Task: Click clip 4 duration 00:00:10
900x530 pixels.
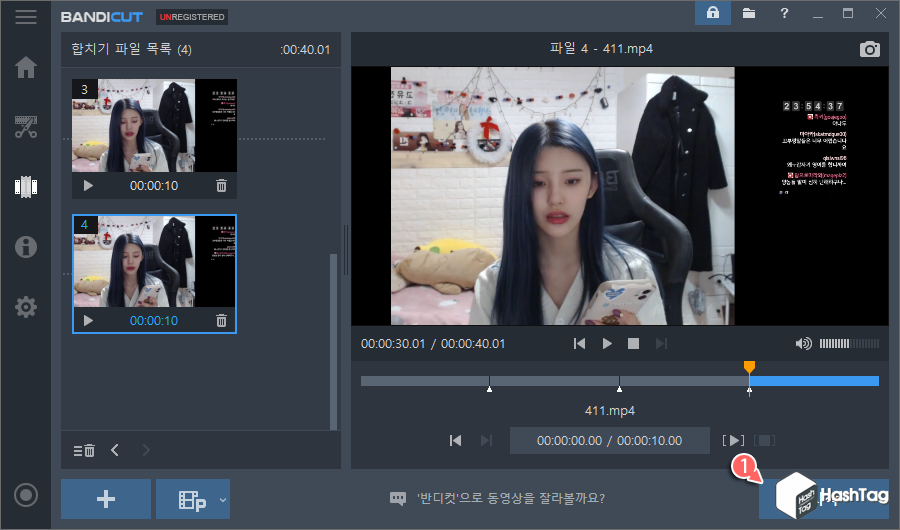Action: (154, 320)
